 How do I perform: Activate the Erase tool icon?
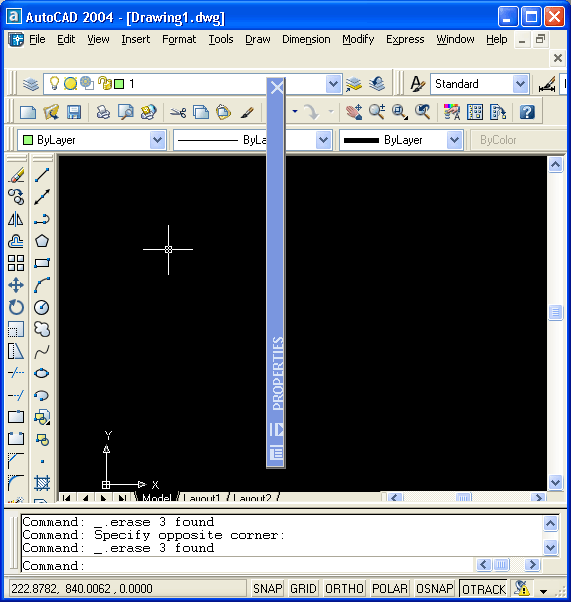pyautogui.click(x=16, y=175)
